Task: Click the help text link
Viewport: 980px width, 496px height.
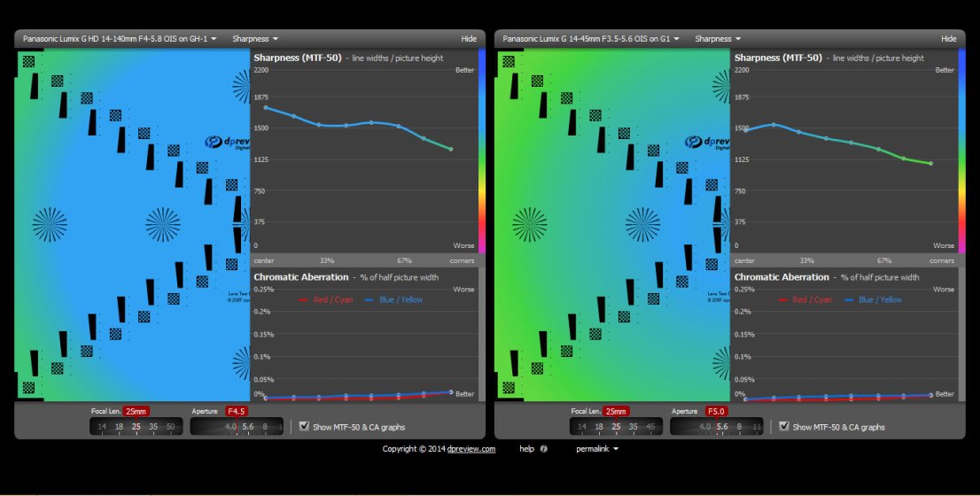Action: (527, 448)
